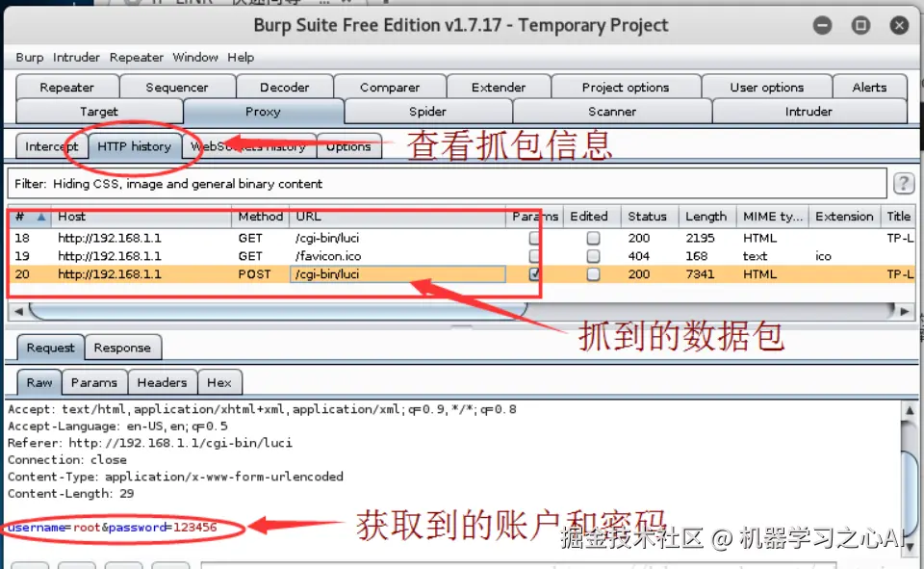Select the Params view tab
This screenshot has height=569, width=924.
[94, 382]
